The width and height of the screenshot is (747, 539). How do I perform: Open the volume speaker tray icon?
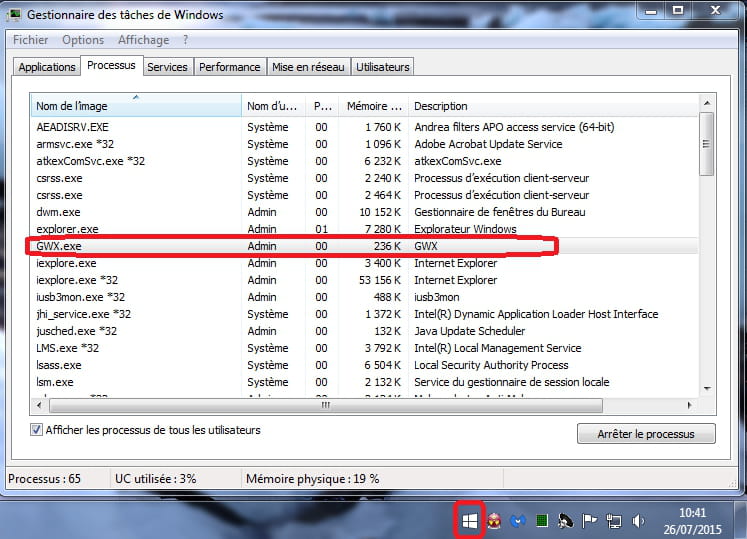pos(638,521)
